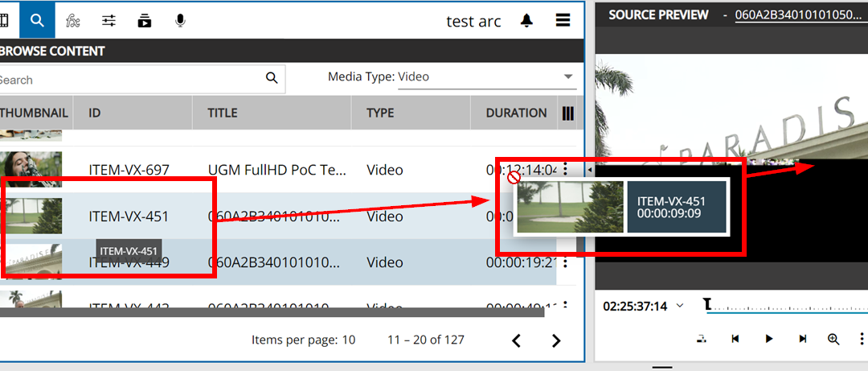Open the adjustment sliders panel icon
The width and height of the screenshot is (868, 371).
[108, 20]
